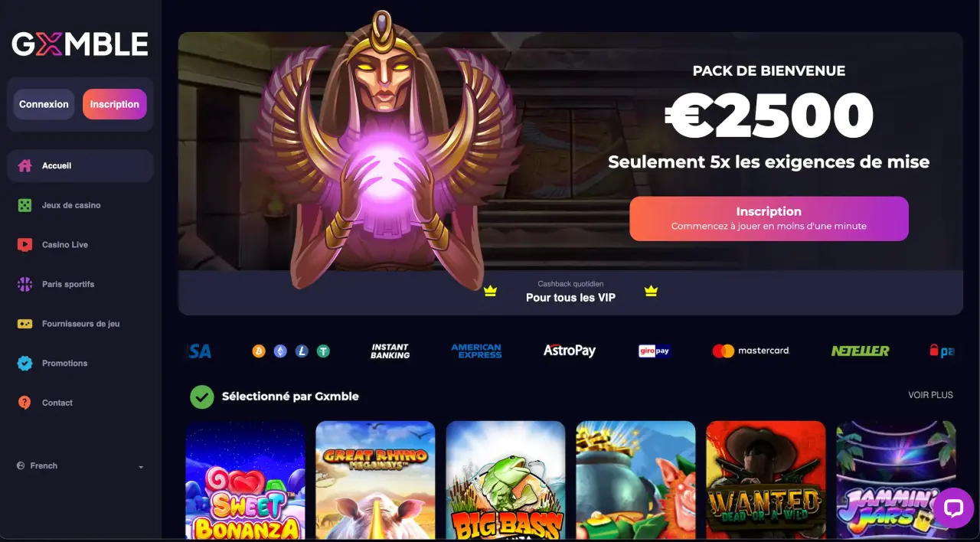Open the Wanted Dead or a Wild thumbnail
The height and width of the screenshot is (542, 980).
click(x=766, y=481)
